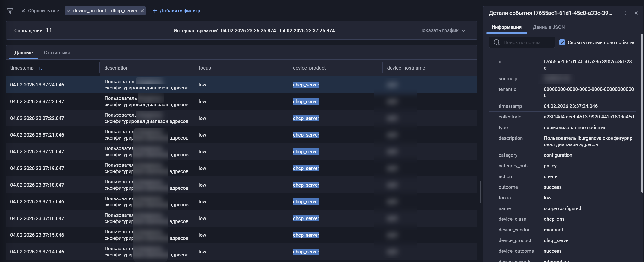This screenshot has width=644, height=262.
Task: Open the three-dot menu in event details
Action: click(x=626, y=13)
